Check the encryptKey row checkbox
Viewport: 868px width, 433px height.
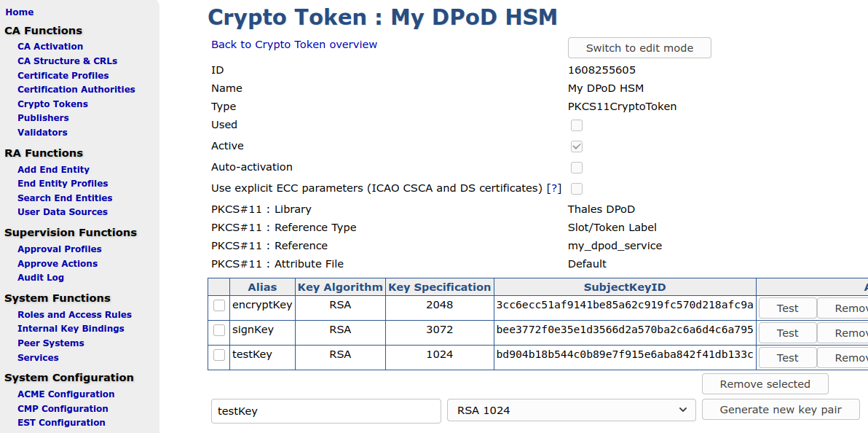(x=219, y=306)
